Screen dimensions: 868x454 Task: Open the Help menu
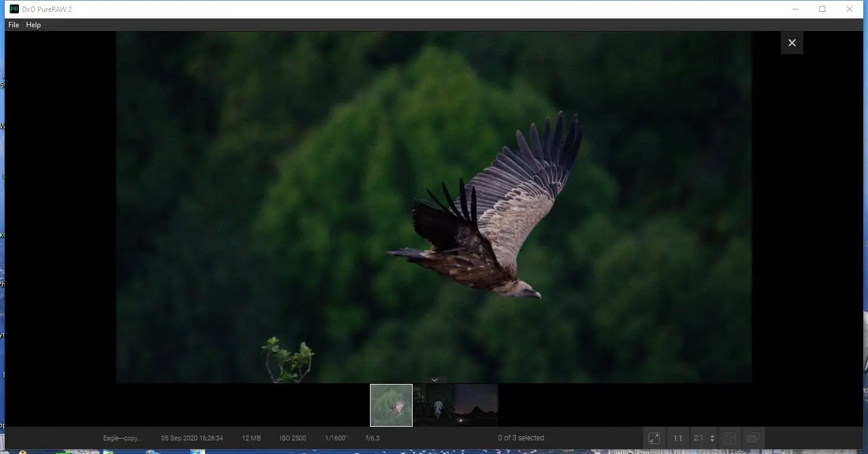tap(34, 25)
